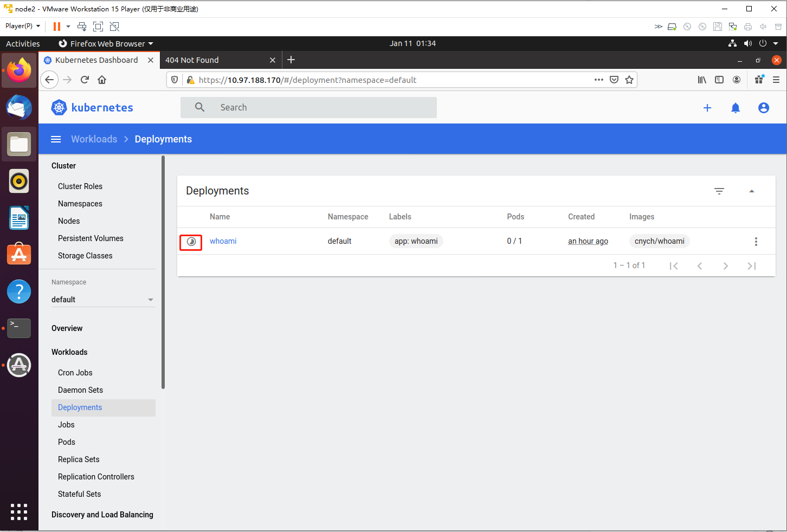Pause the virtual machine in VMware Player

point(57,27)
